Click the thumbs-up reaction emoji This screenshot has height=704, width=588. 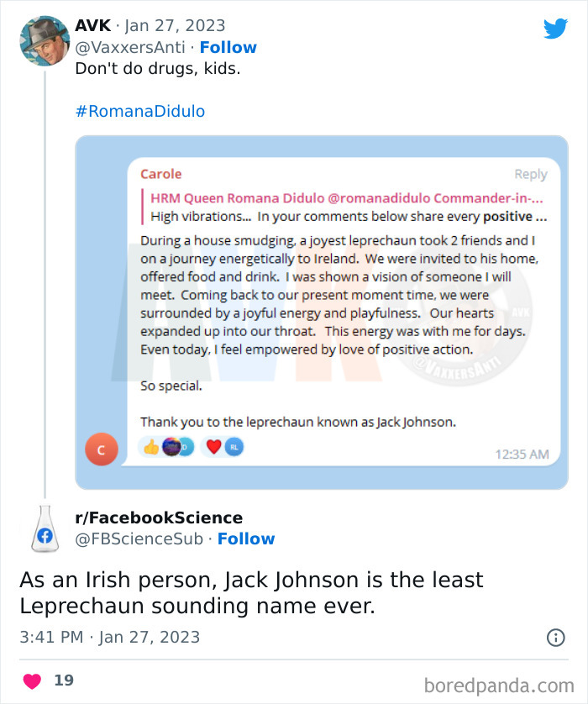151,448
